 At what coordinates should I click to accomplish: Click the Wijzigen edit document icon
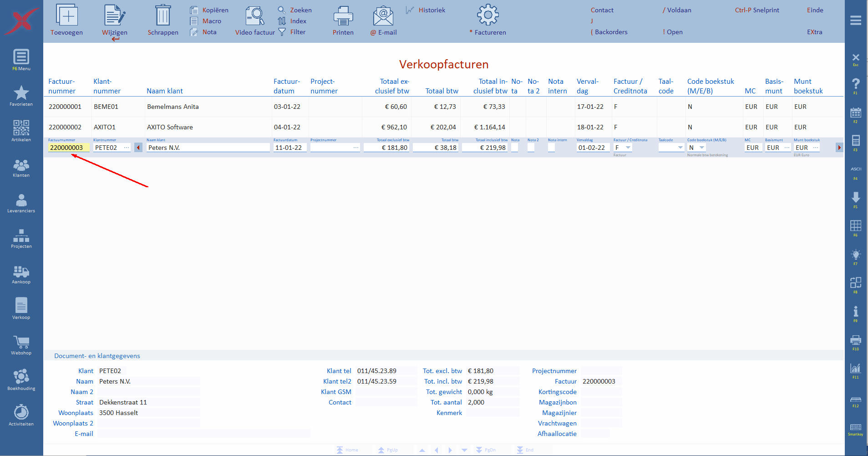coord(115,15)
